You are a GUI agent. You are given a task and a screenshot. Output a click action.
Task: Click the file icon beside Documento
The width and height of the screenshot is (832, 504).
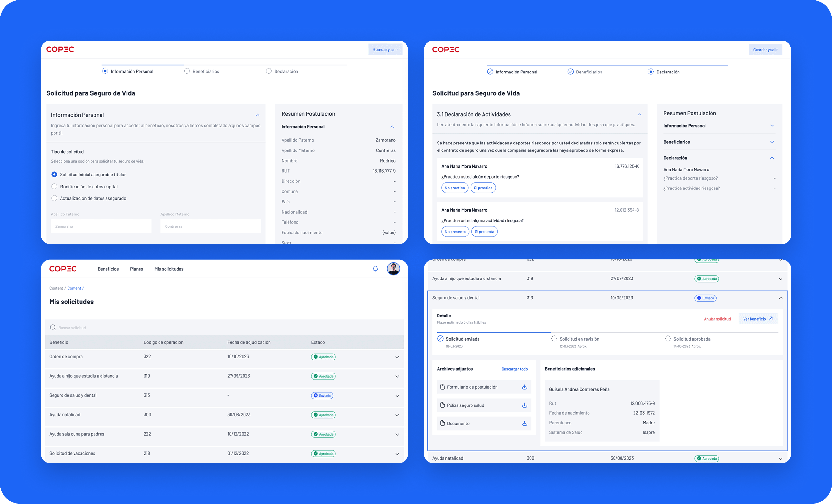click(442, 423)
